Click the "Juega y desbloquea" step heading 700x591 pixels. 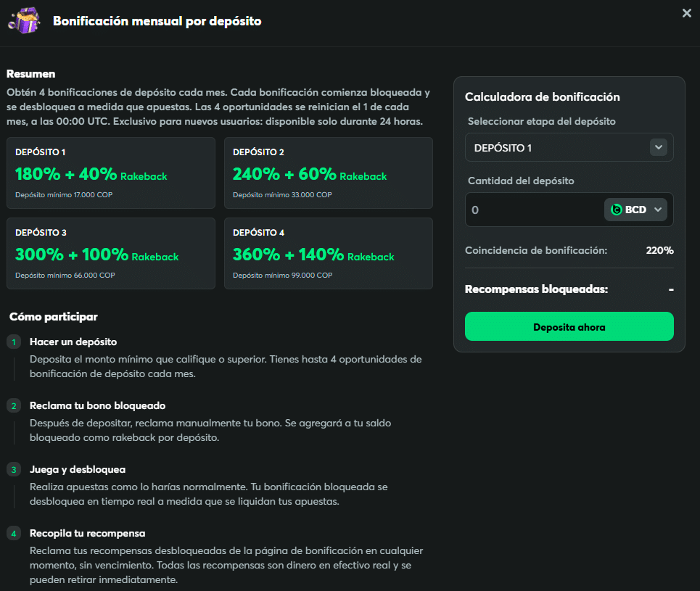(x=78, y=470)
